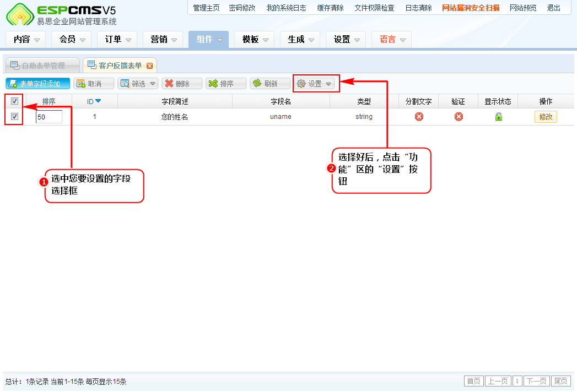The width and height of the screenshot is (577, 392).
Task: Click the 缓存清除 link
Action: click(331, 8)
